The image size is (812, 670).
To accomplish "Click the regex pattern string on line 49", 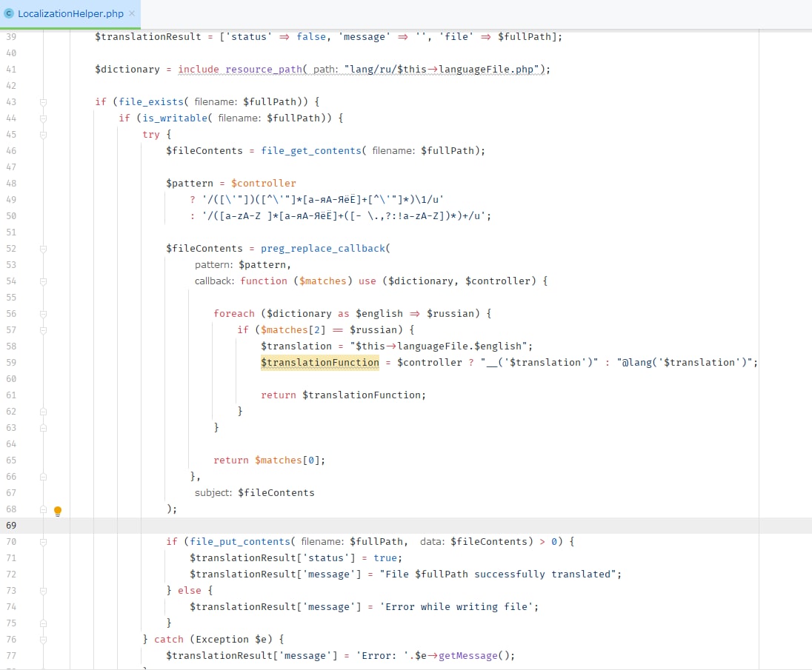I will [x=322, y=199].
